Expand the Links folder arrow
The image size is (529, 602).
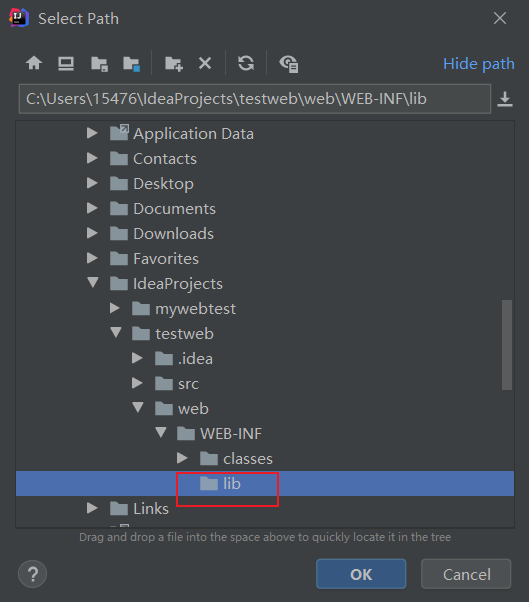[x=92, y=508]
